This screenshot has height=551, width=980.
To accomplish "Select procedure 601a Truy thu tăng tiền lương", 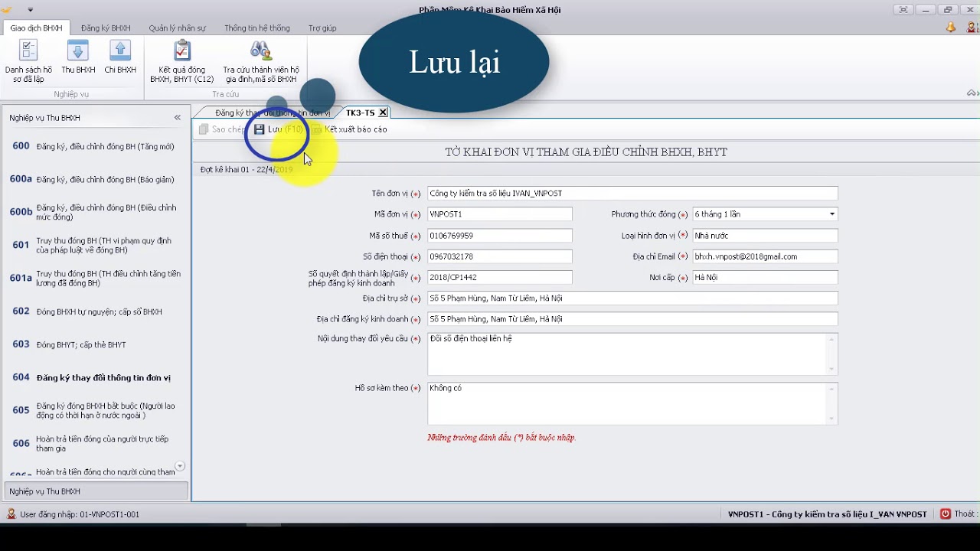I will (96, 278).
